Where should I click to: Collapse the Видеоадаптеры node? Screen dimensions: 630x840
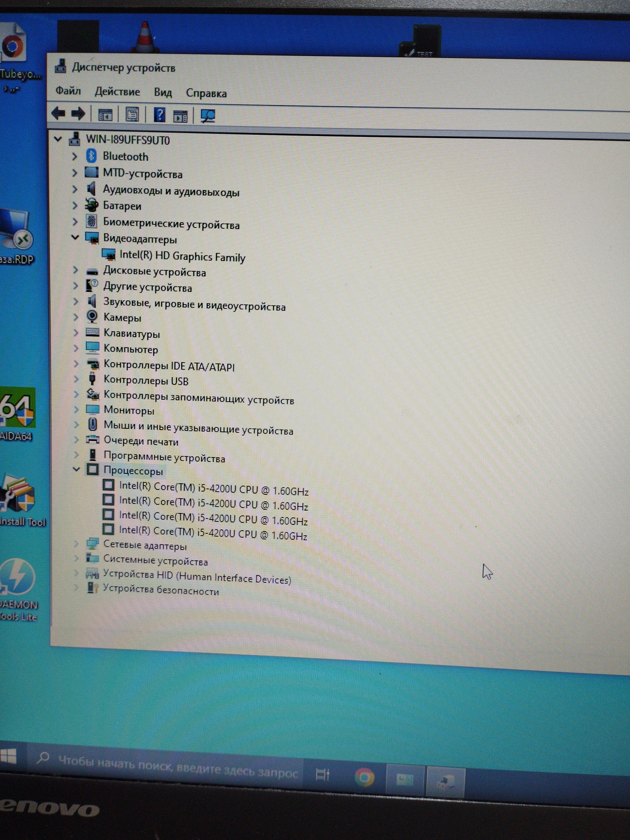click(75, 237)
